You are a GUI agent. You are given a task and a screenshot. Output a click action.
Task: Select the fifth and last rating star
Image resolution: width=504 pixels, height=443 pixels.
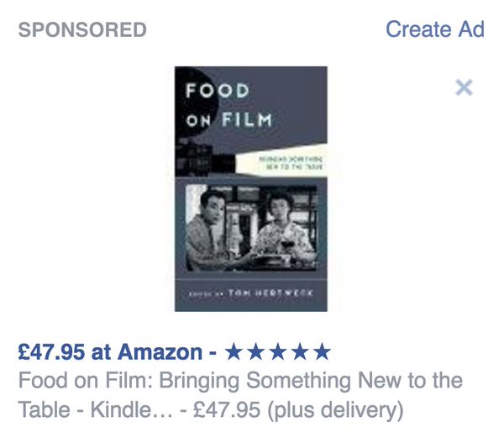322,351
